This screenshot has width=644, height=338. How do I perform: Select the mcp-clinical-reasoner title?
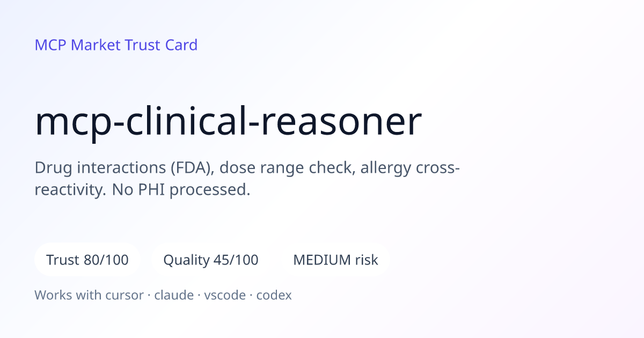tap(228, 123)
